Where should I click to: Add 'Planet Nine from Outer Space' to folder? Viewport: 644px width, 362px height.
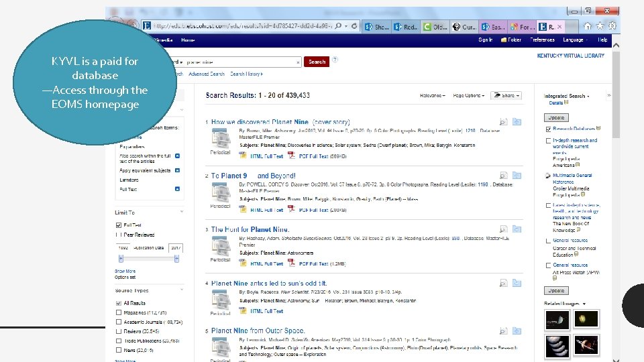pos(517,330)
